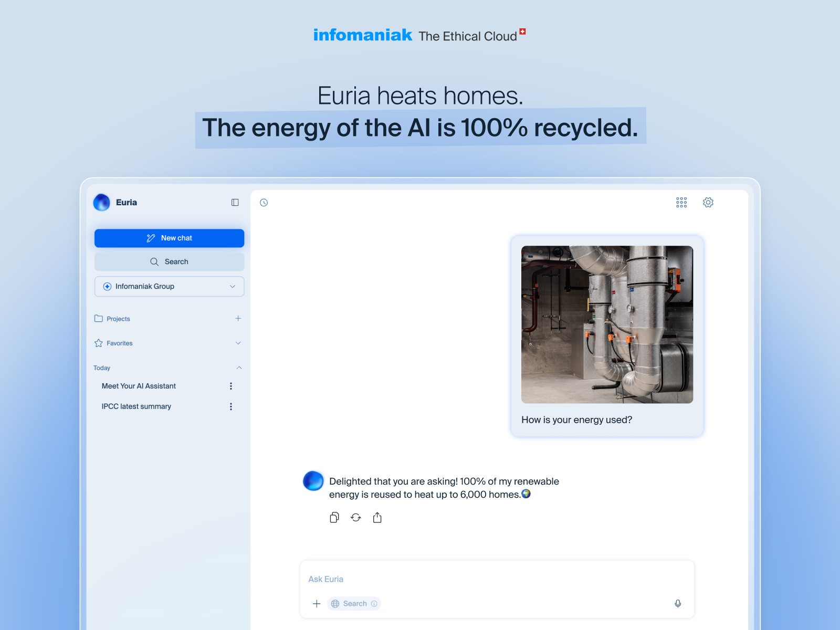The image size is (840, 630).
Task: Open Infomaniak Group dropdown
Action: pyautogui.click(x=169, y=287)
